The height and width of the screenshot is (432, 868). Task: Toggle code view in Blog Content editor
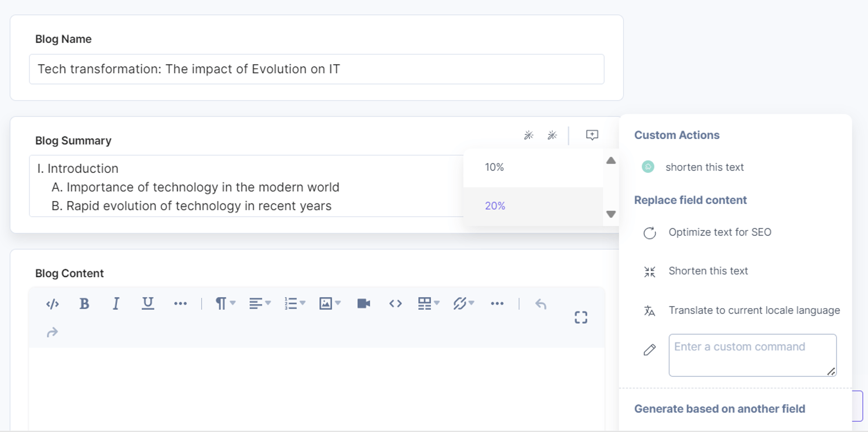pyautogui.click(x=53, y=304)
